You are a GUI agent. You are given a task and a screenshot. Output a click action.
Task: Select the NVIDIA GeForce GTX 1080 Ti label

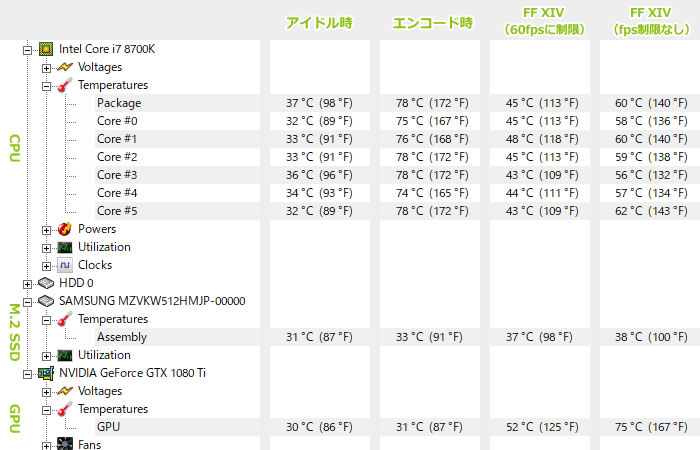(133, 373)
